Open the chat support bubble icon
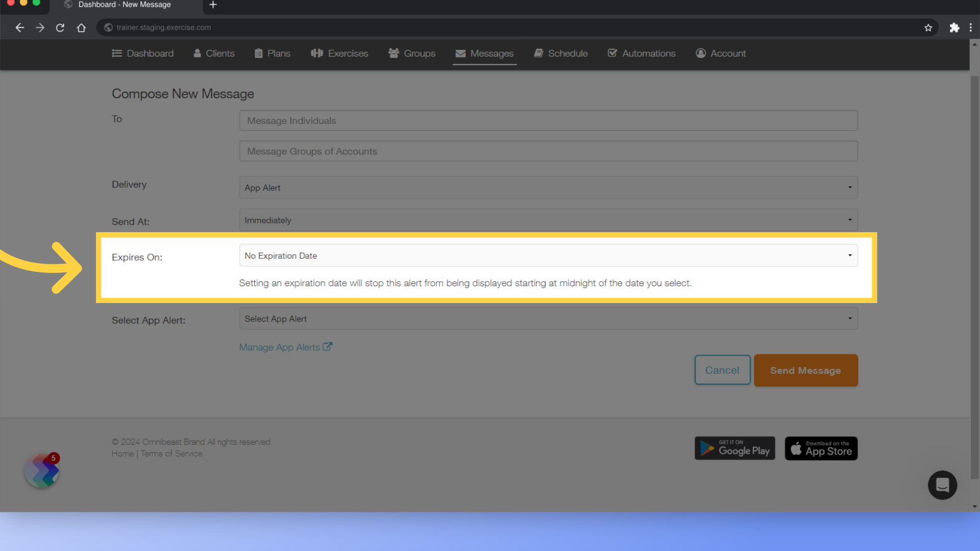Image resolution: width=980 pixels, height=551 pixels. (x=942, y=485)
